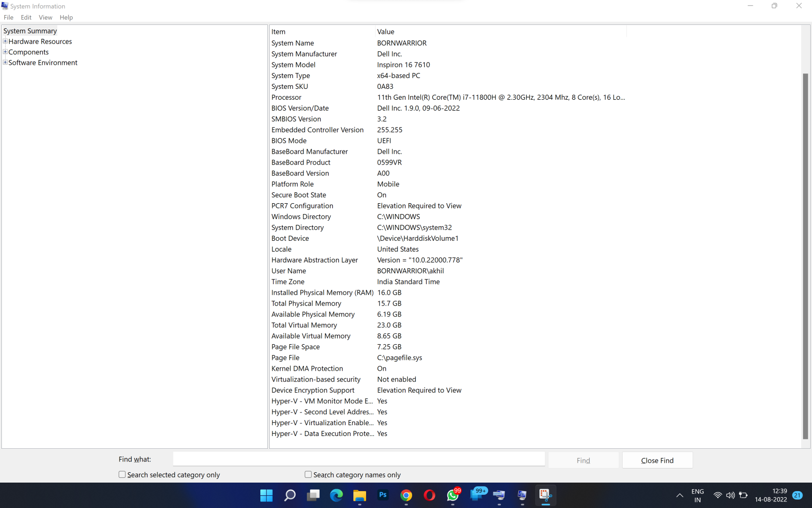Click the Value column header
The width and height of the screenshot is (812, 508).
pos(501,32)
